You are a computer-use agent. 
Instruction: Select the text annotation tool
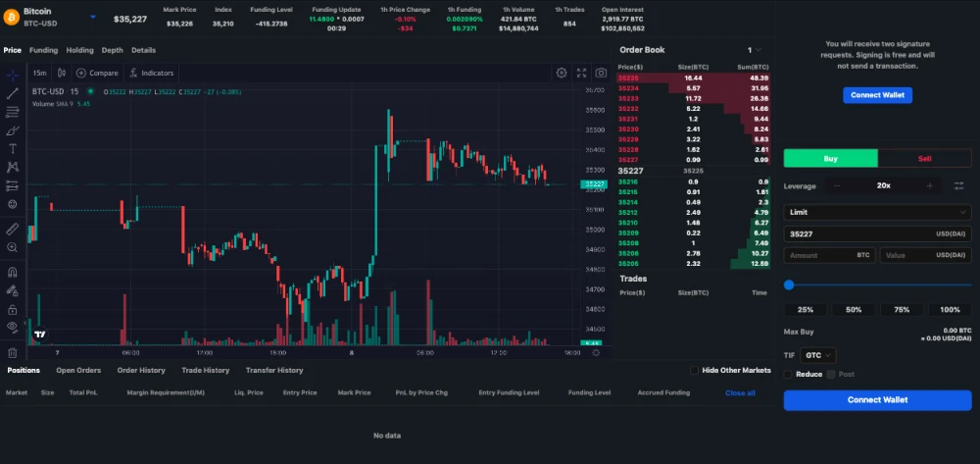(12, 149)
